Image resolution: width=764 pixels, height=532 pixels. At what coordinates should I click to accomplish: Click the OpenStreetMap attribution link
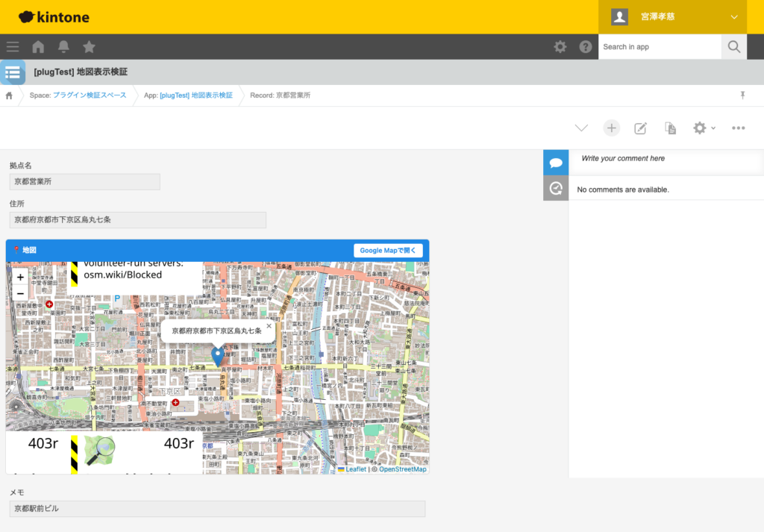pos(404,469)
